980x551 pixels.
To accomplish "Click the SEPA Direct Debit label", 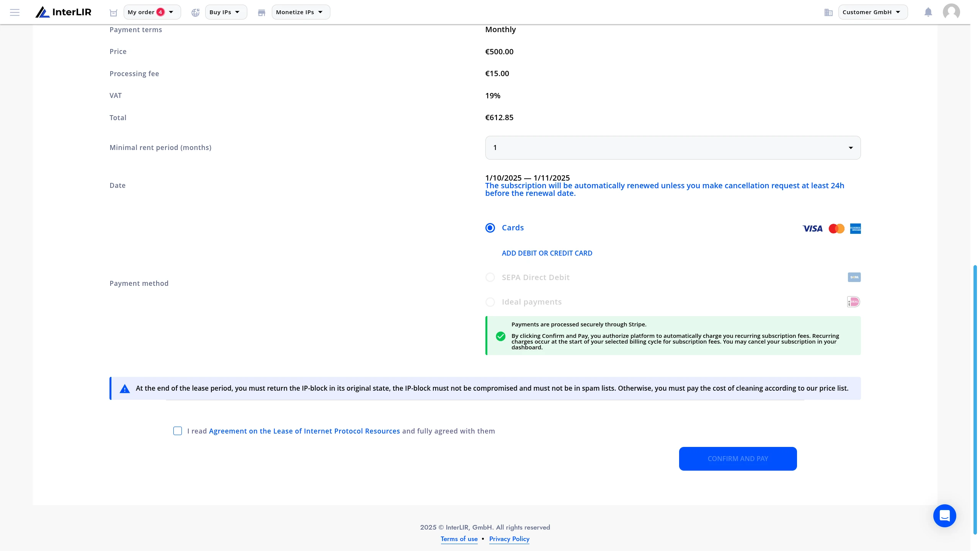I will (536, 277).
